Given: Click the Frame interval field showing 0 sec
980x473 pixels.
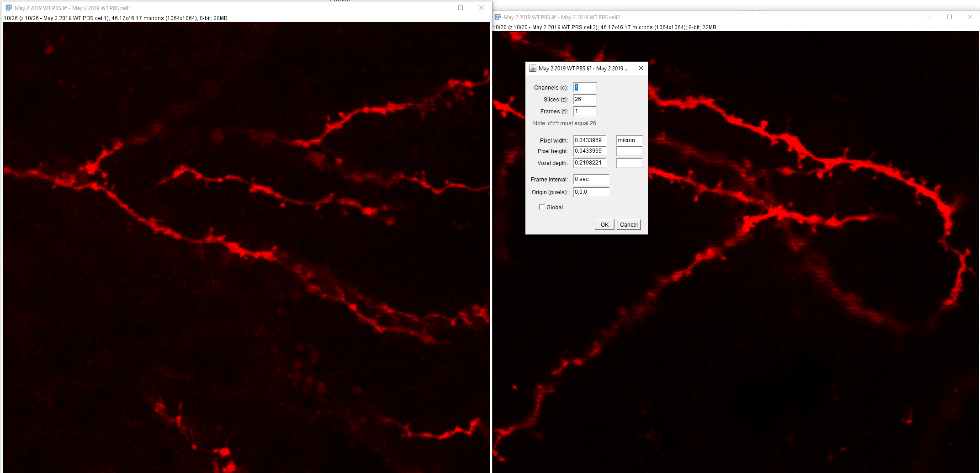Looking at the screenshot, I should [591, 179].
